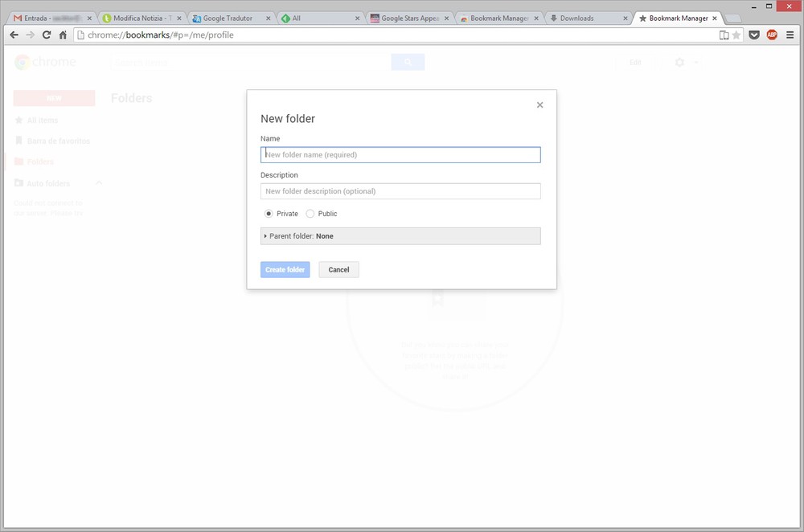Viewport: 804px width, 532px height.
Task: Close the New folder dialog with X
Action: (539, 104)
